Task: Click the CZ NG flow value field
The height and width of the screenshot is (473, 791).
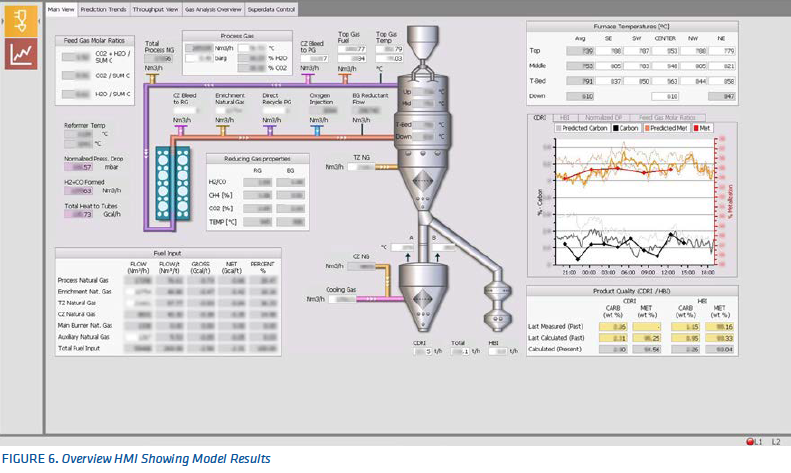Action: [361, 266]
